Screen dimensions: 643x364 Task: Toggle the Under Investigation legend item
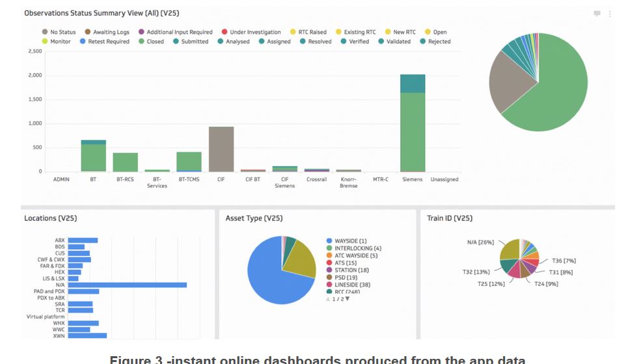pyautogui.click(x=251, y=32)
